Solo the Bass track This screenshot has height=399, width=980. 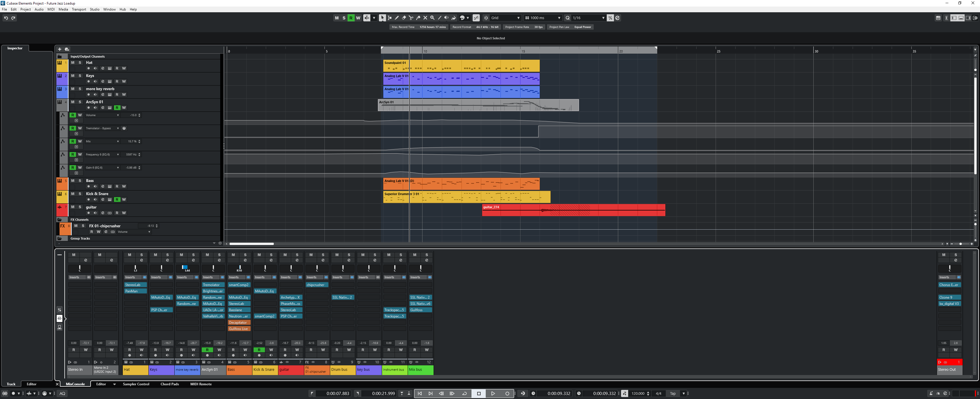[80, 181]
